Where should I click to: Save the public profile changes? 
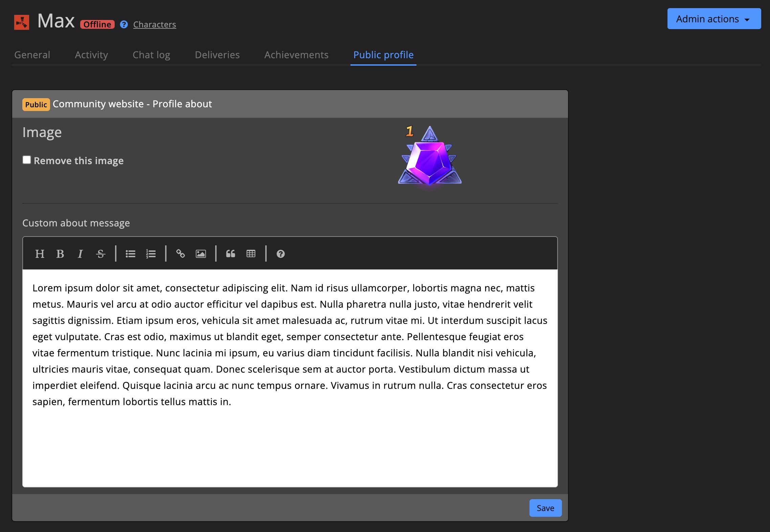[x=545, y=508]
